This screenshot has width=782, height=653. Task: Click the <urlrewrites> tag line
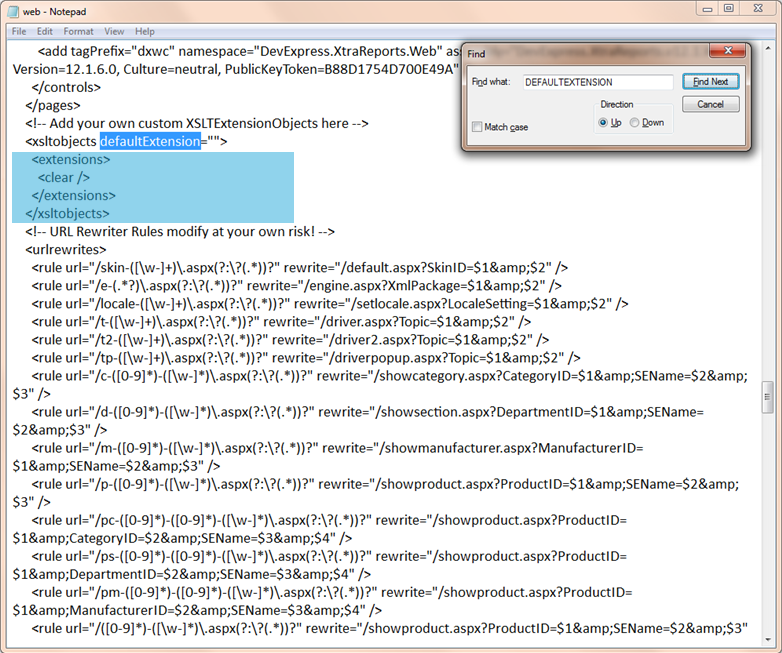[66, 249]
